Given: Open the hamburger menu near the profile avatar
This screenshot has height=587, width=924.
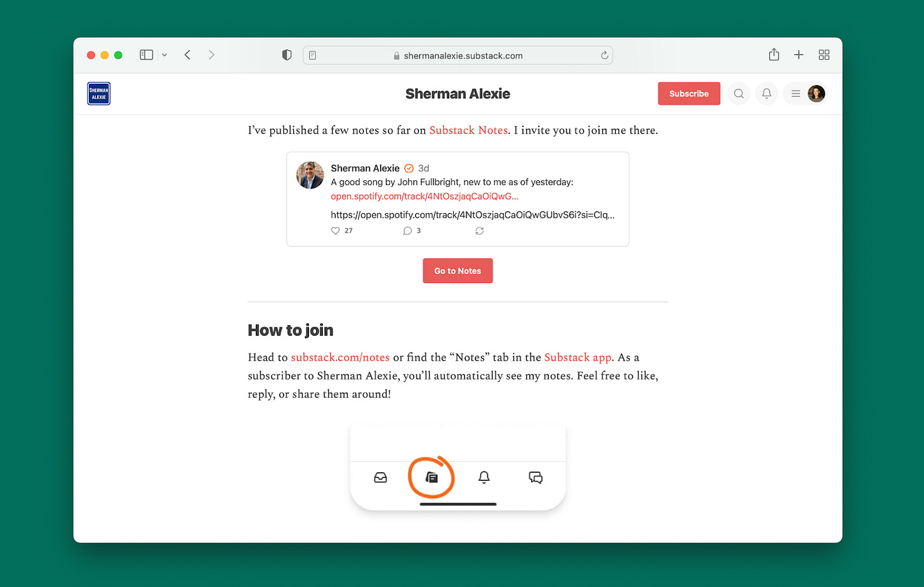Looking at the screenshot, I should [795, 93].
